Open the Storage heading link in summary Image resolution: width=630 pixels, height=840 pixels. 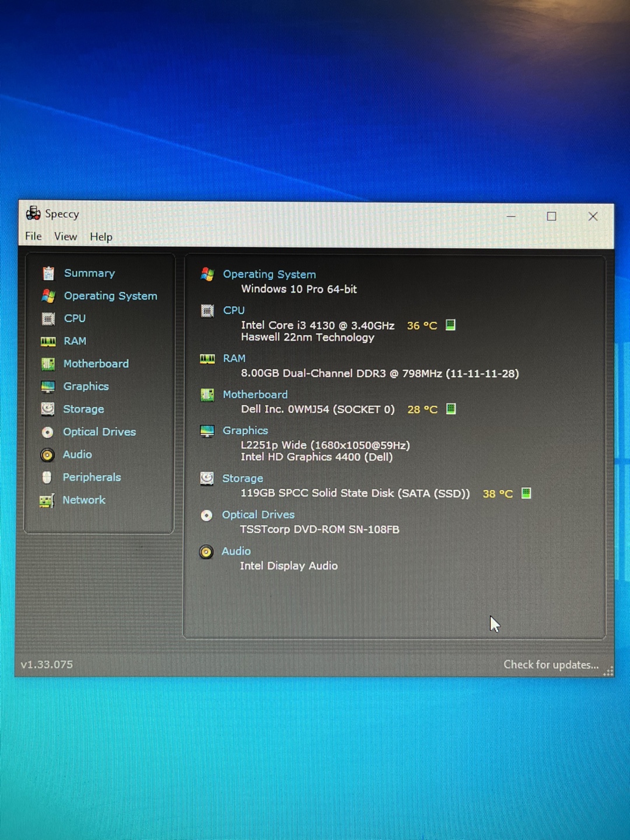click(x=243, y=478)
